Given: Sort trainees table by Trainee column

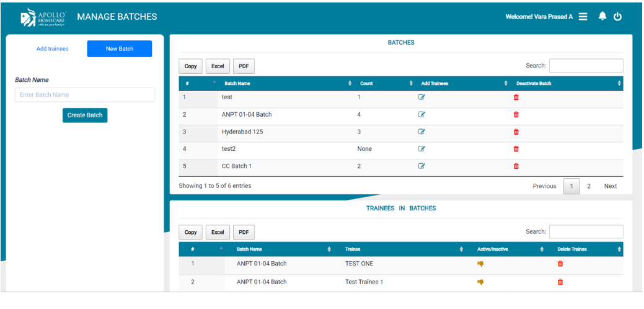Looking at the screenshot, I should (x=403, y=249).
